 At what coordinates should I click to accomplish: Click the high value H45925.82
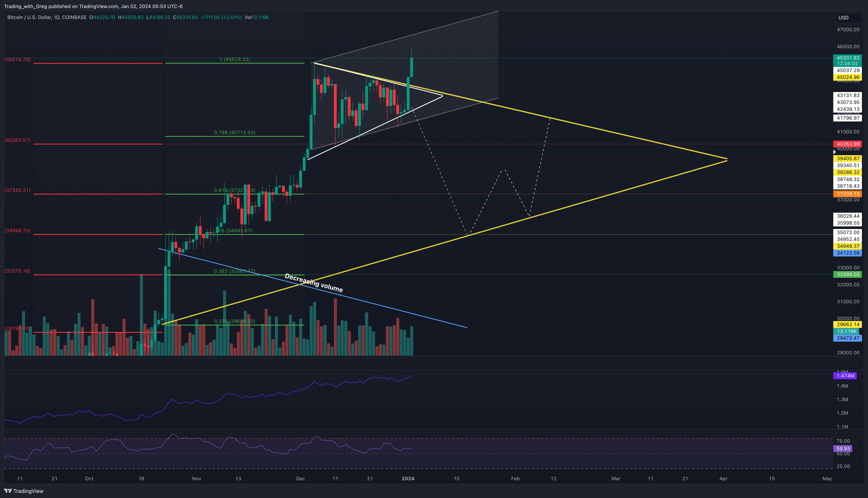[130, 17]
